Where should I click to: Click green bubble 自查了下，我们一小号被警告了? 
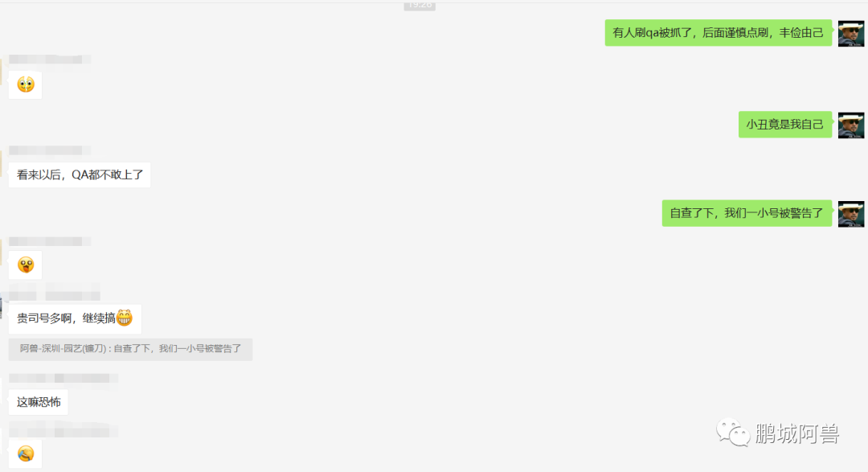pyautogui.click(x=747, y=213)
